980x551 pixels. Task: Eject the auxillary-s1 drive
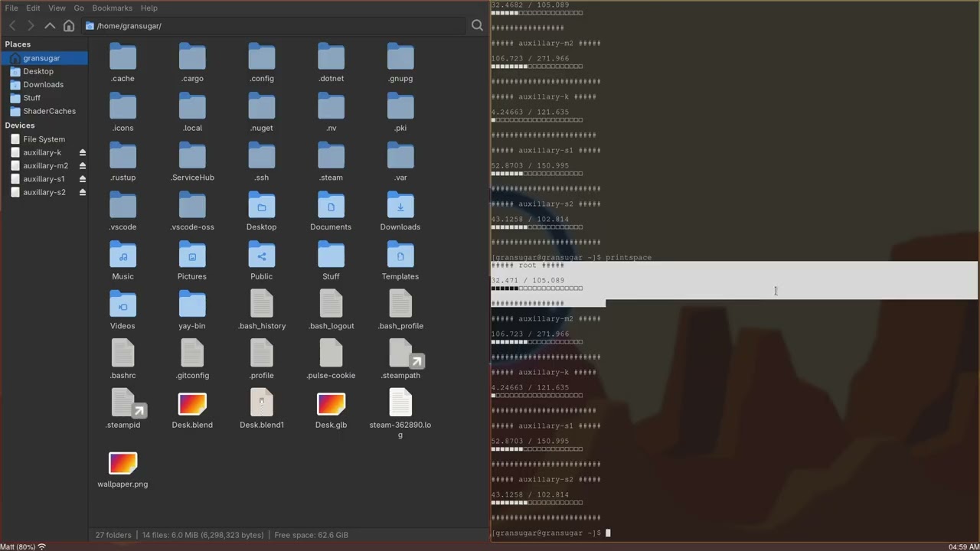pyautogui.click(x=82, y=179)
